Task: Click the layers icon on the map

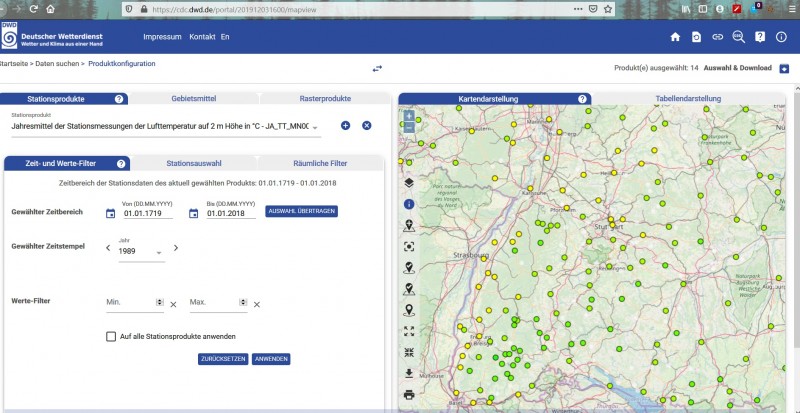Action: 409,183
